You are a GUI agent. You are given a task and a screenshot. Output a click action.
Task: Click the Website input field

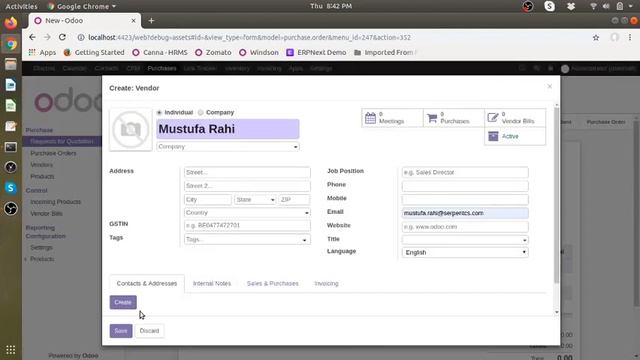pyautogui.click(x=465, y=227)
